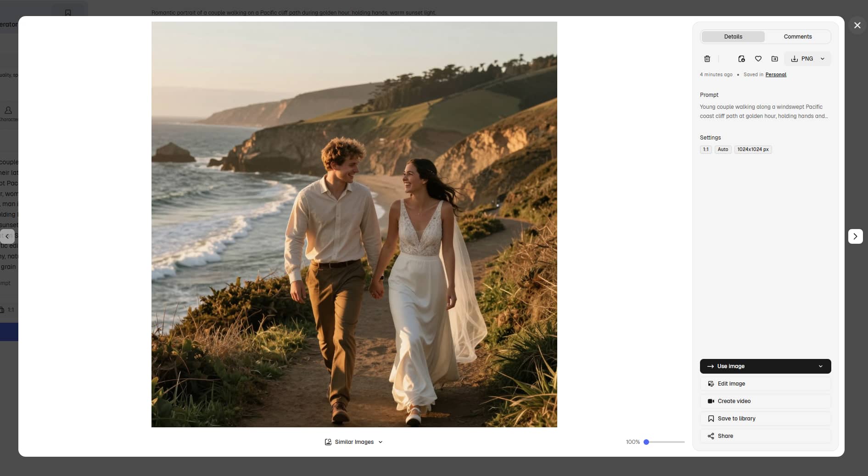The width and height of the screenshot is (868, 476).
Task: Click the zoom slider handle
Action: (646, 442)
